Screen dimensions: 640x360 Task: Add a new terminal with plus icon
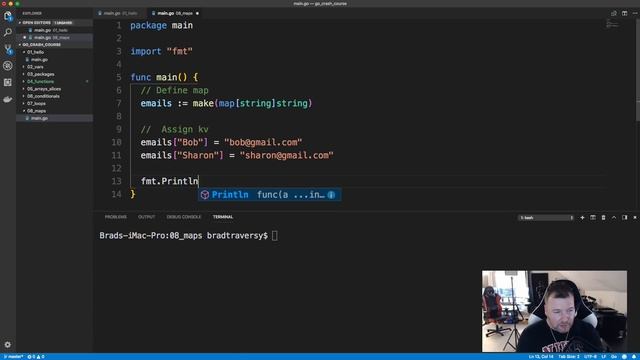582,218
